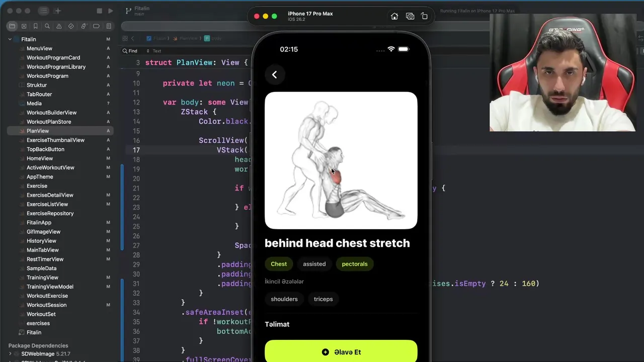Open the Source Control navigator icon

(24, 26)
